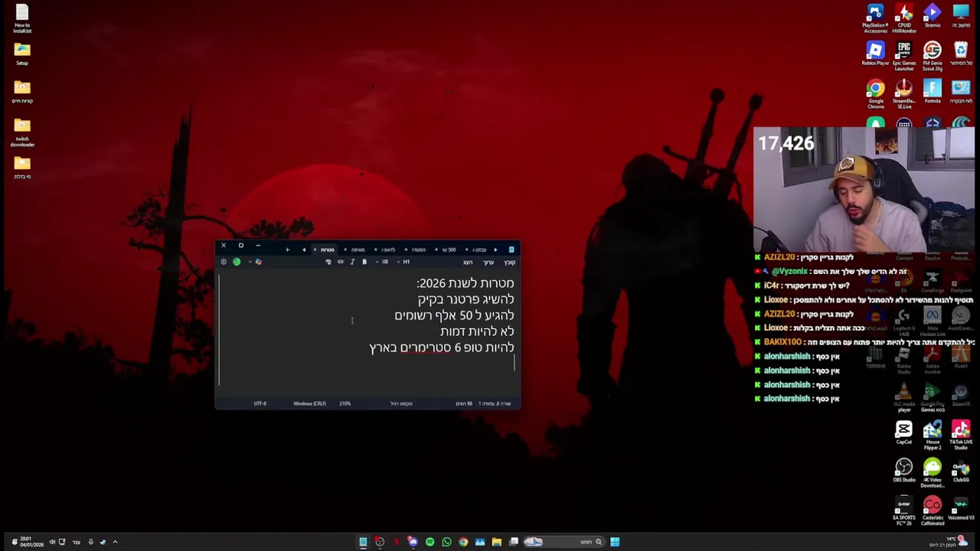Open the הצג (View) menu
Image resolution: width=980 pixels, height=551 pixels.
click(468, 262)
